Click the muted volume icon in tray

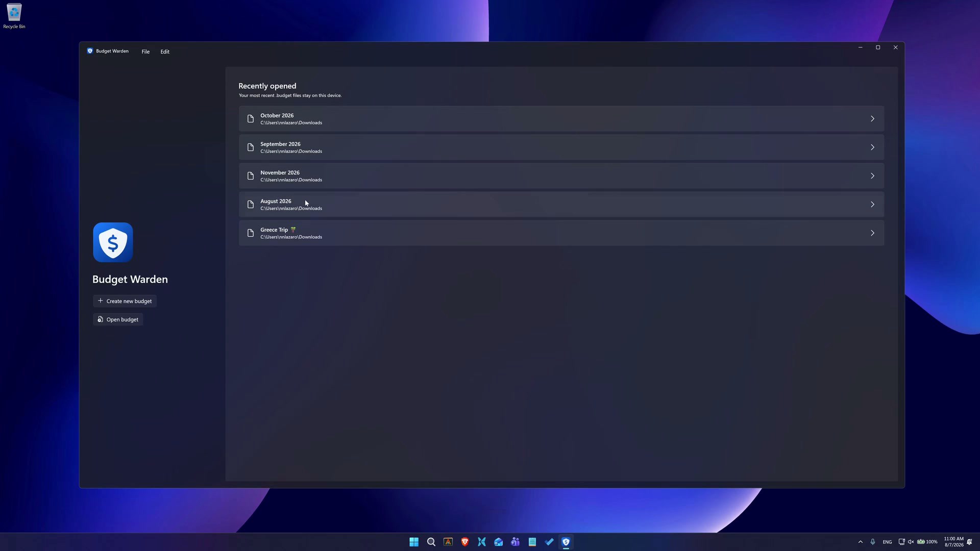pyautogui.click(x=911, y=542)
